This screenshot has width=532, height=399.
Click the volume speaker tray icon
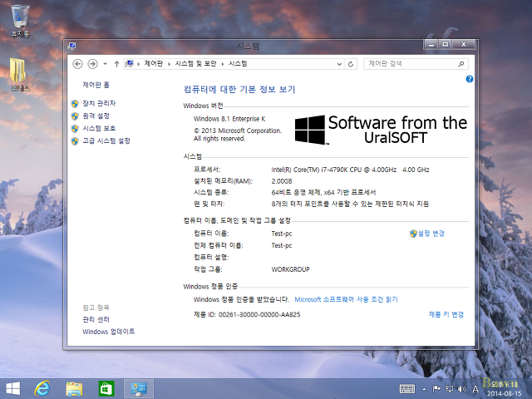[462, 389]
